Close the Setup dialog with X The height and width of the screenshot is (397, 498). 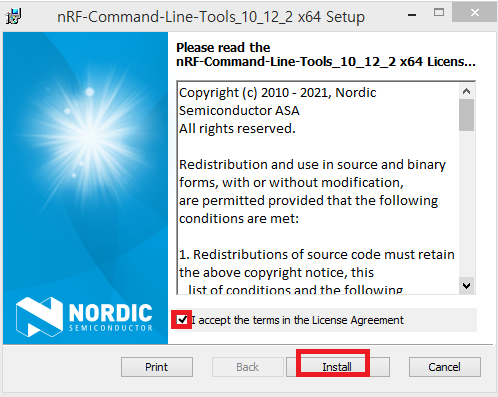tap(475, 13)
